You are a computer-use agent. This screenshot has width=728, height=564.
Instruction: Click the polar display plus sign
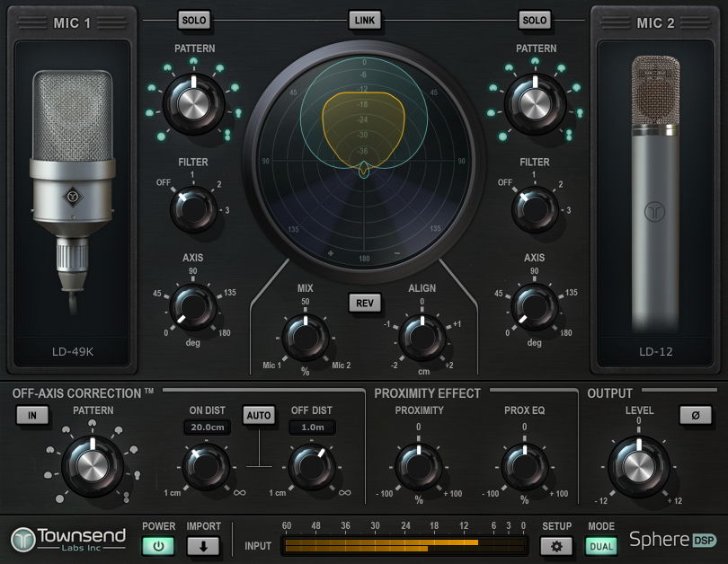(x=331, y=253)
